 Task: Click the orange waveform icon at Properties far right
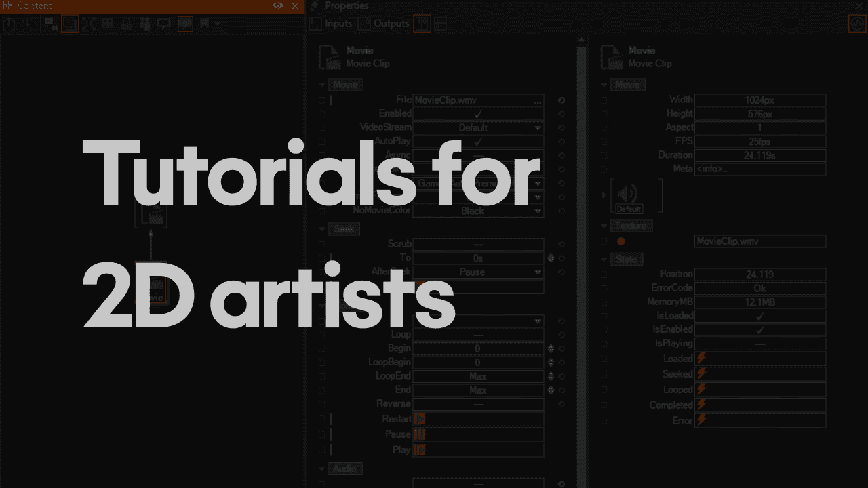point(857,24)
